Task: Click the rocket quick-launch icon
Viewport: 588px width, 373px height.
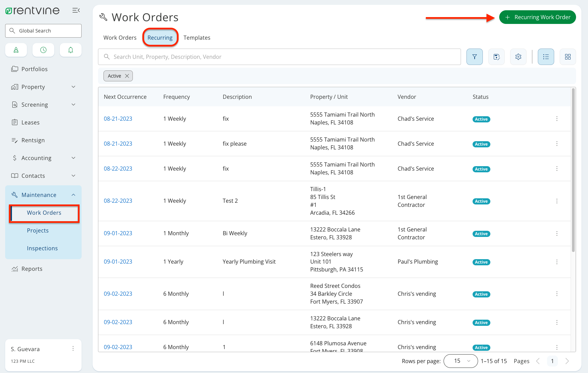Action: pyautogui.click(x=16, y=50)
